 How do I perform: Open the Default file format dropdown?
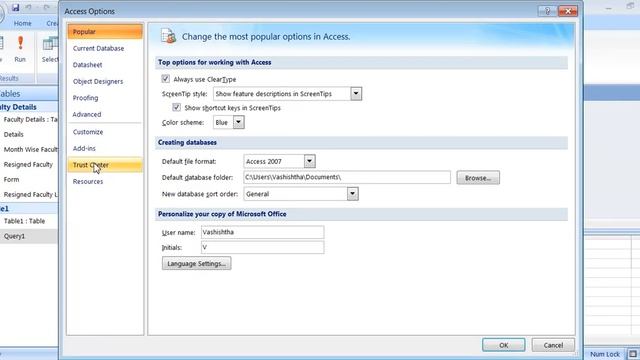tap(309, 161)
